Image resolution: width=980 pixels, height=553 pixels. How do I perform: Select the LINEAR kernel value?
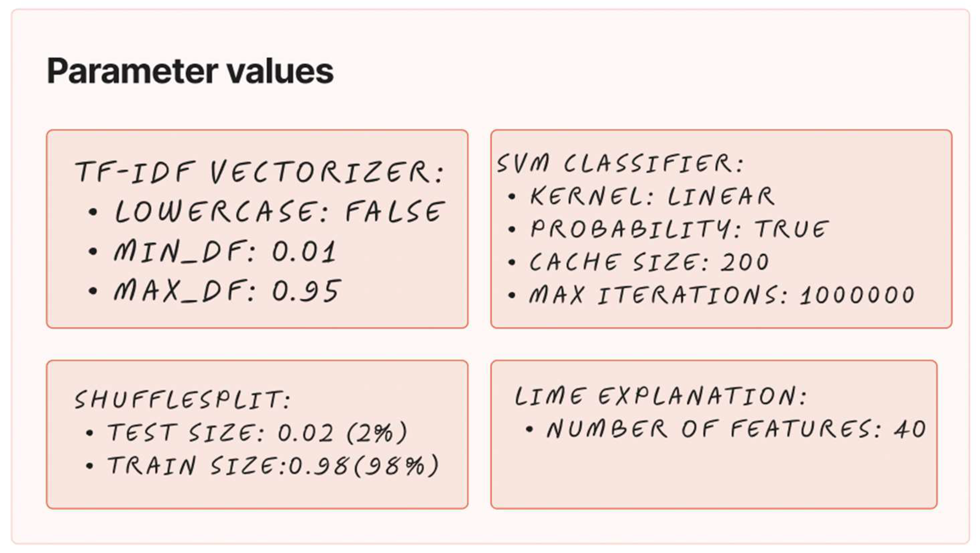coord(721,196)
